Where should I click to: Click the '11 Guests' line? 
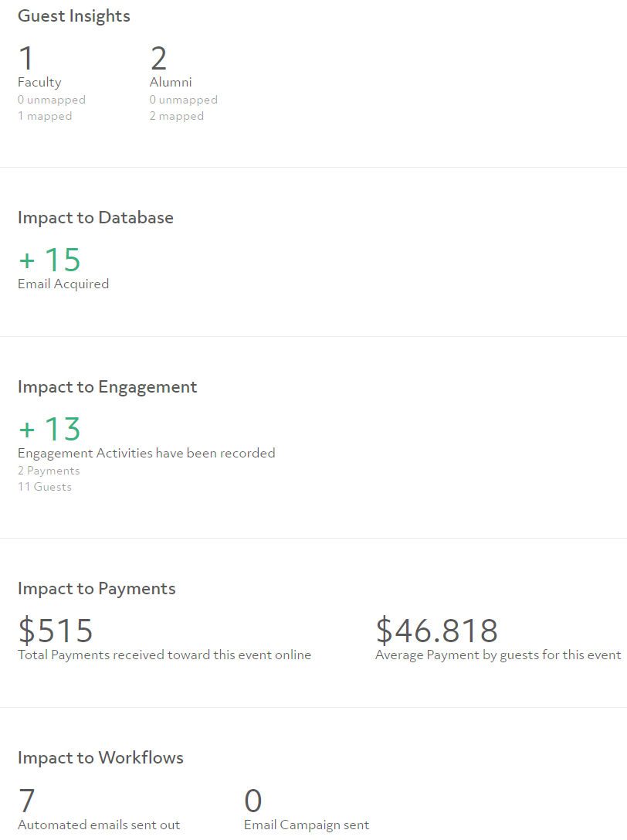tap(45, 486)
